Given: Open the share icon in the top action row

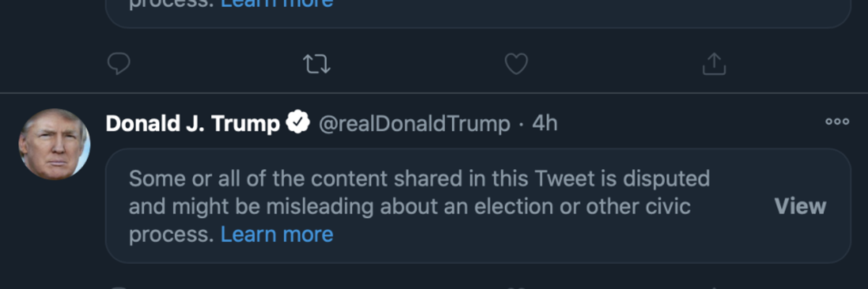Looking at the screenshot, I should coord(714,65).
